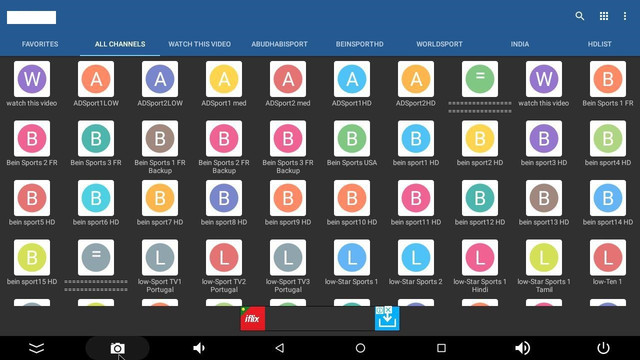640x360 pixels.
Task: Open ADSport2LOW channel icon
Action: tap(160, 79)
